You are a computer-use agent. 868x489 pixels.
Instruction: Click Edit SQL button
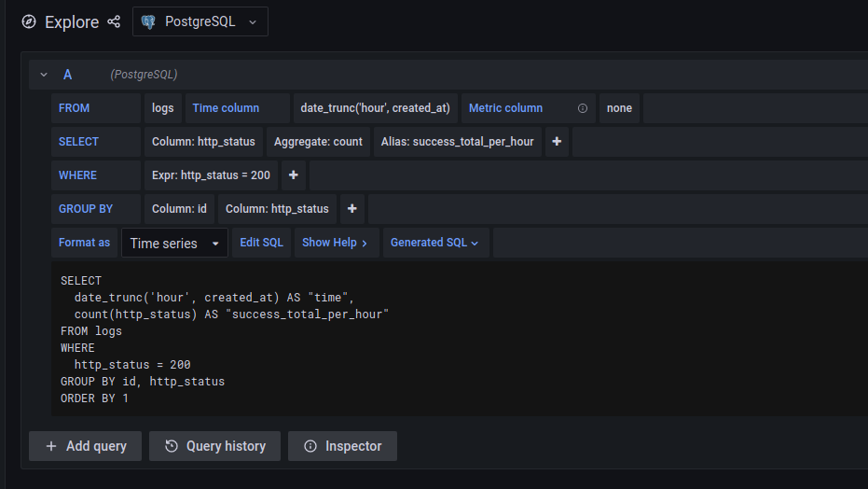pyautogui.click(x=261, y=243)
